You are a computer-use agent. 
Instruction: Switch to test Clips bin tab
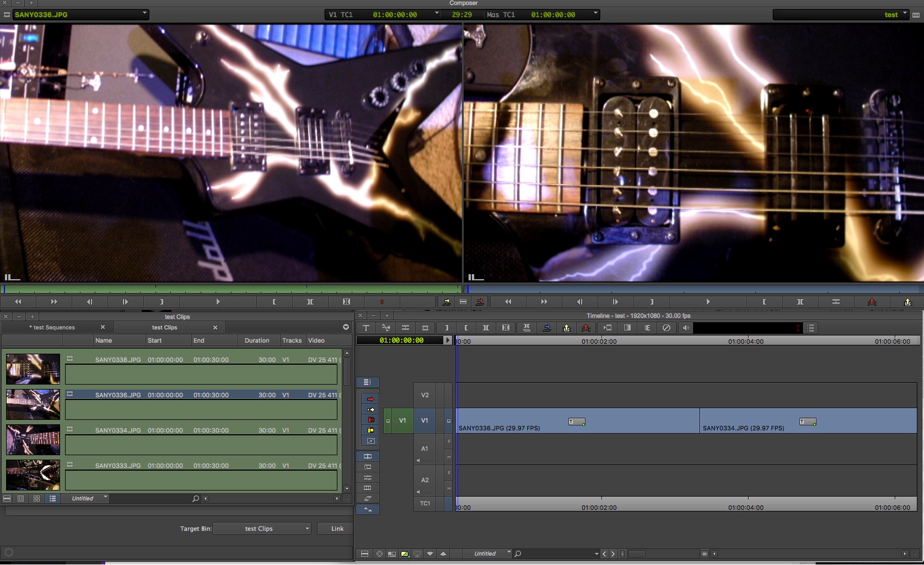[164, 327]
